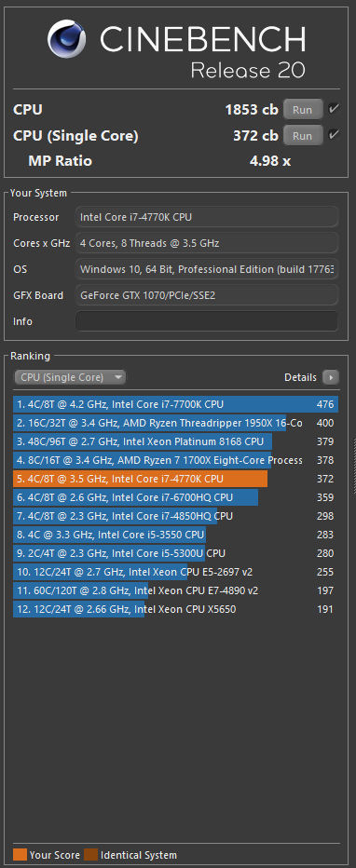
Task: Click the panel edge handle beside the rankings
Action: click(354, 465)
